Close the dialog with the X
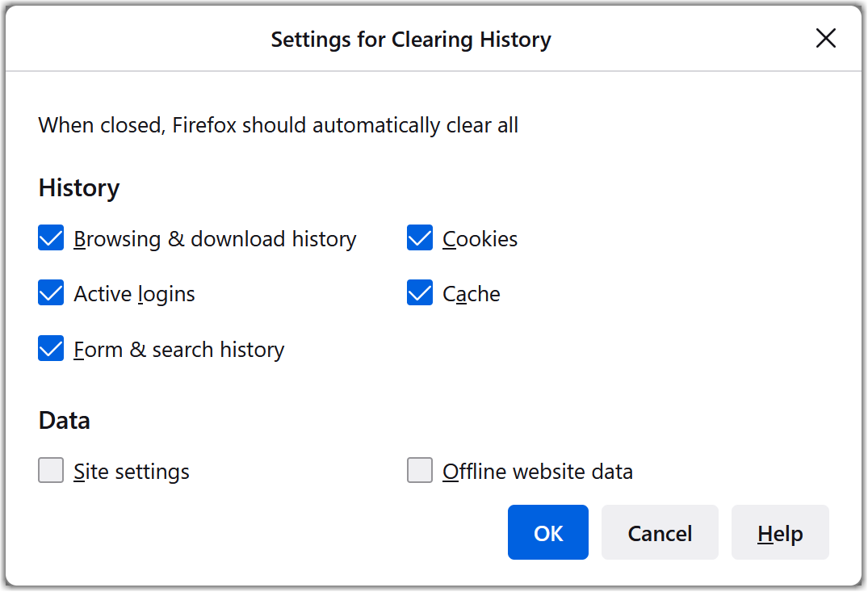The height and width of the screenshot is (592, 868). point(826,38)
